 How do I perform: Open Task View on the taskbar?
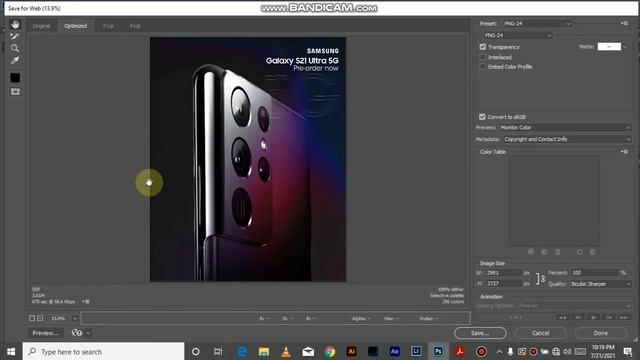pos(218,351)
